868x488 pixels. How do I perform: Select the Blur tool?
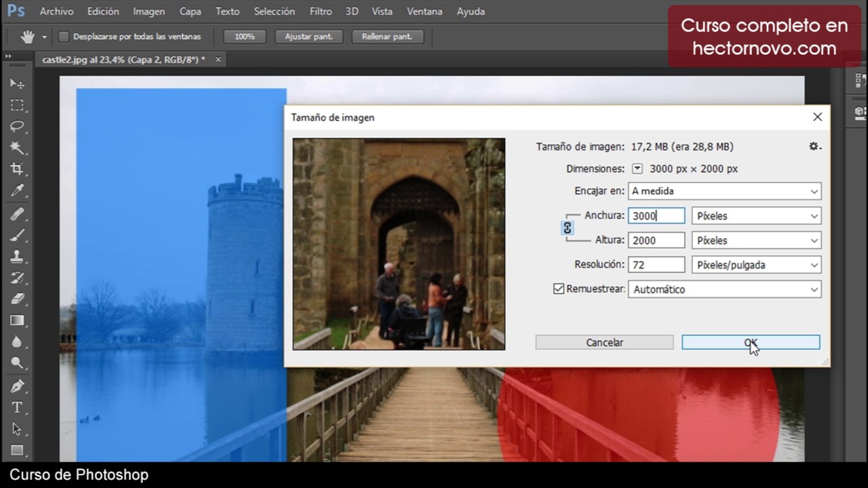point(17,342)
